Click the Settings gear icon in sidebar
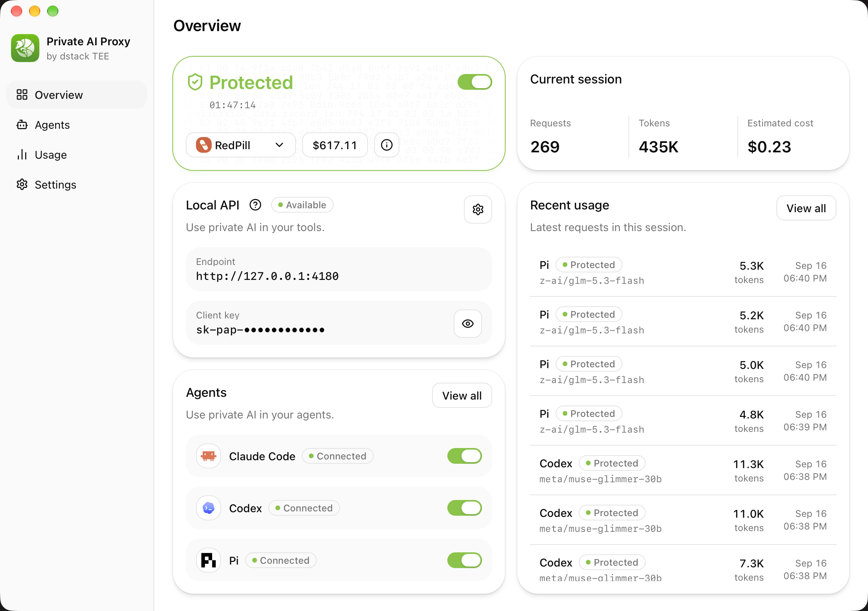 tap(22, 184)
